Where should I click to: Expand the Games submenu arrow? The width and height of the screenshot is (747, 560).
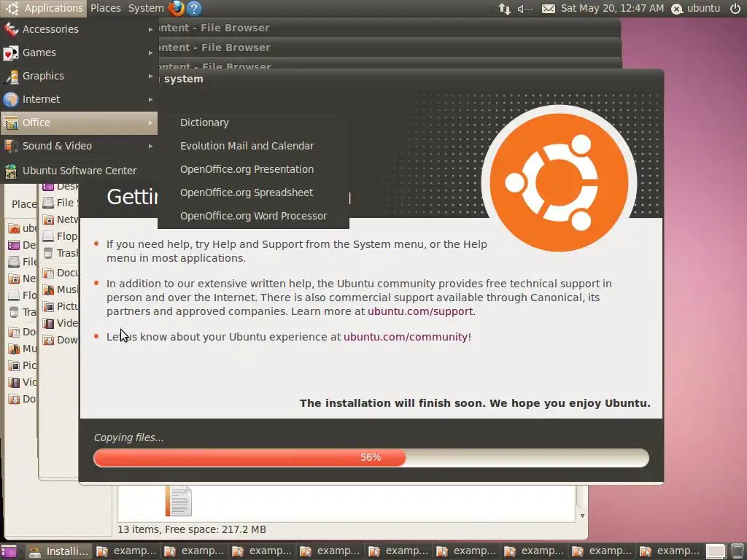point(150,52)
